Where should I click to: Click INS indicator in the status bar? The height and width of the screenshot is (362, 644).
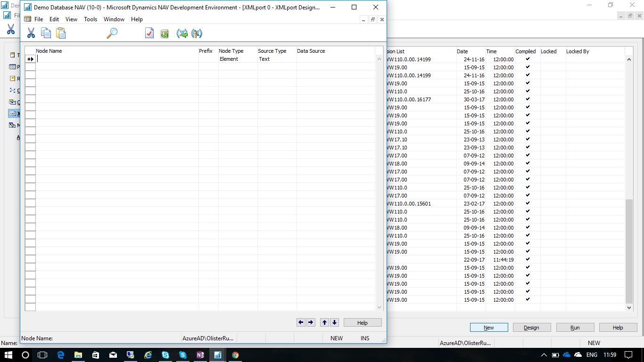click(365, 338)
